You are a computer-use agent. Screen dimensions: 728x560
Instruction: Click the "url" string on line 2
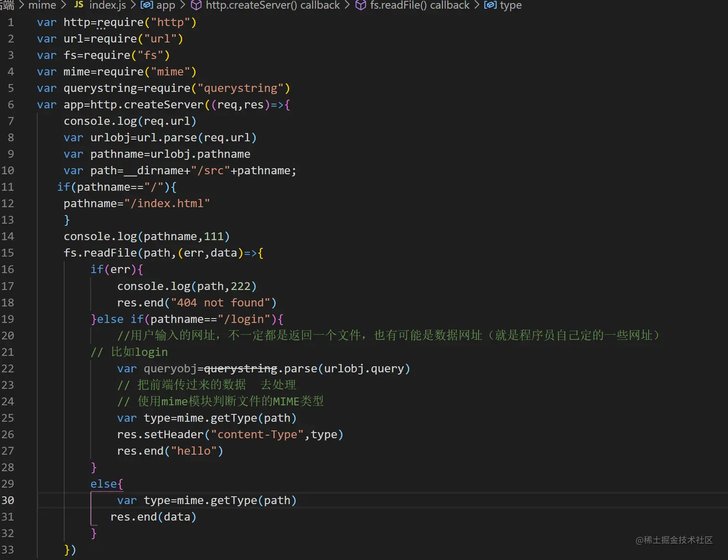pyautogui.click(x=160, y=38)
